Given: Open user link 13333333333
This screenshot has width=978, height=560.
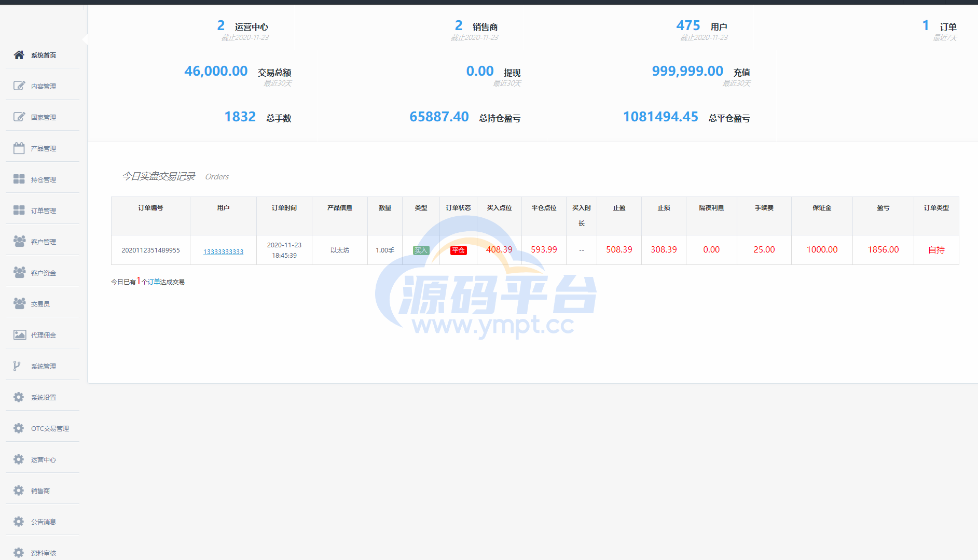Looking at the screenshot, I should [223, 251].
